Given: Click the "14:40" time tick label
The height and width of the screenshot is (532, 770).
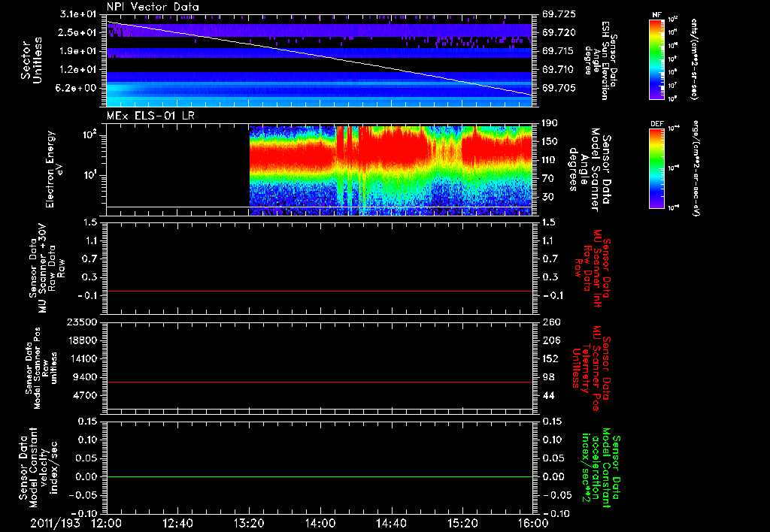Looking at the screenshot, I should point(391,523).
